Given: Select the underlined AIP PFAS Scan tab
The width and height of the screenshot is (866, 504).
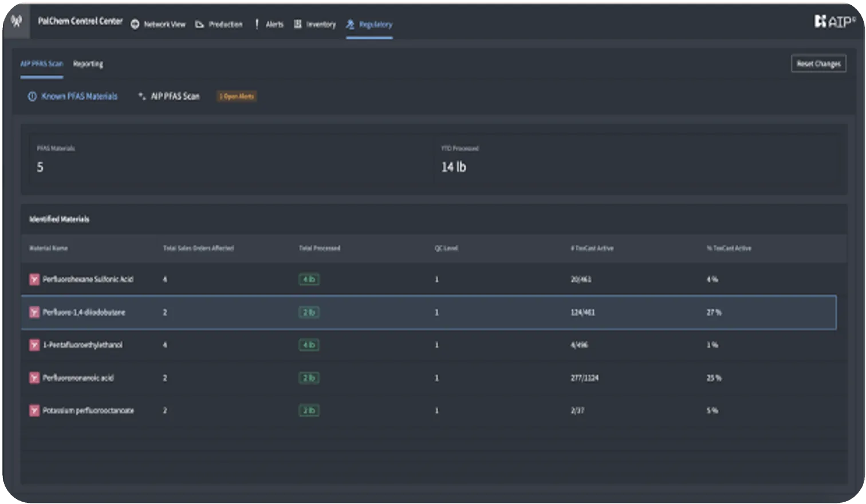Looking at the screenshot, I should (x=42, y=64).
